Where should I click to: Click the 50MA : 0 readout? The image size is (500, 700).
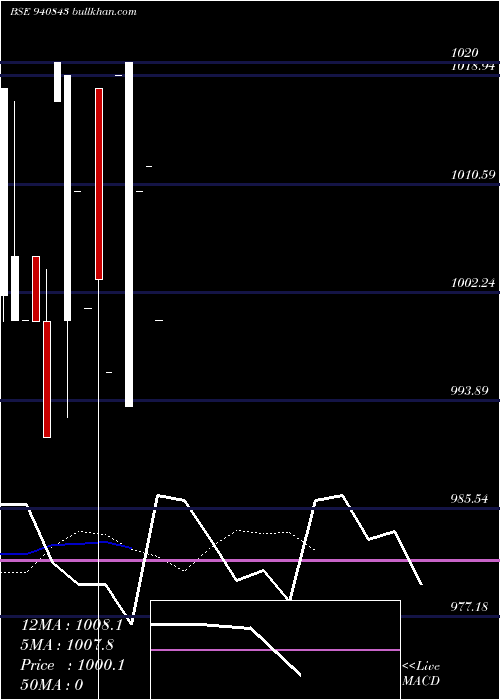52,685
